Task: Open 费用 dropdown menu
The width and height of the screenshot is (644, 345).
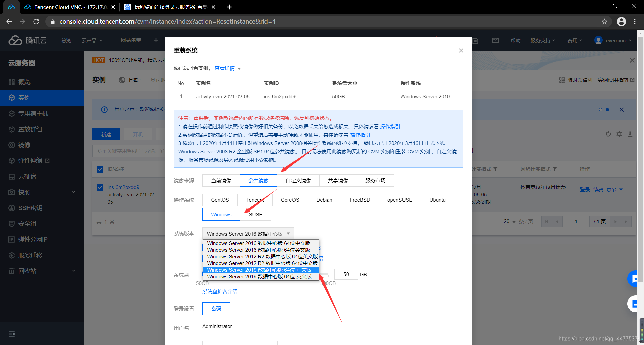Action: click(574, 40)
